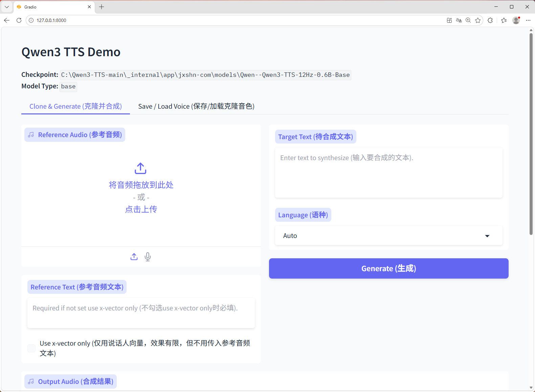Open the favorites list icon
The width and height of the screenshot is (535, 392).
pos(504,20)
